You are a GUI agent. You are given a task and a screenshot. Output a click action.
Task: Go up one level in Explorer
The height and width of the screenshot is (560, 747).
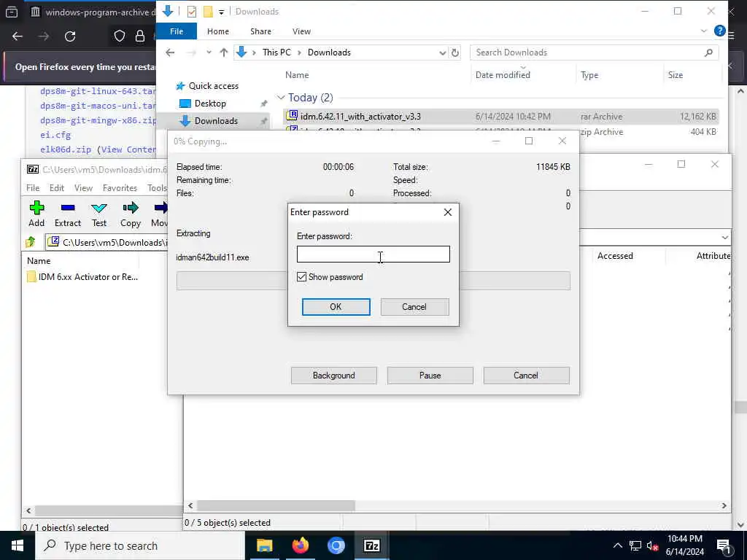click(x=224, y=52)
